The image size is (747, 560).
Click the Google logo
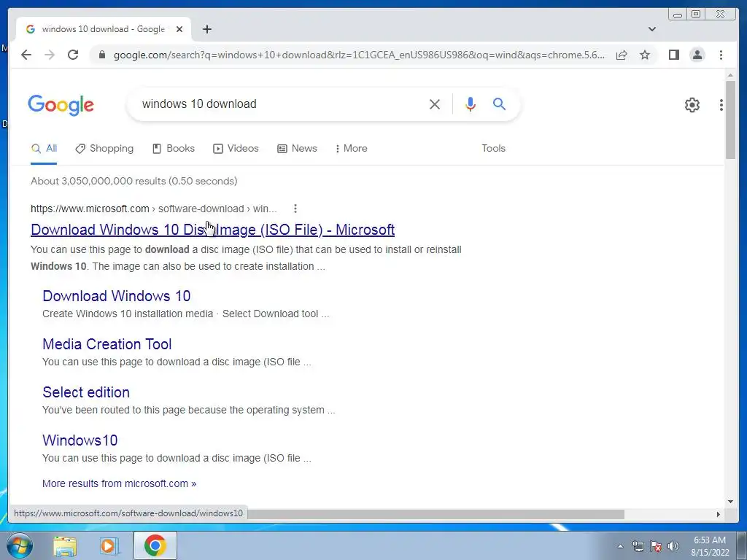[61, 105]
